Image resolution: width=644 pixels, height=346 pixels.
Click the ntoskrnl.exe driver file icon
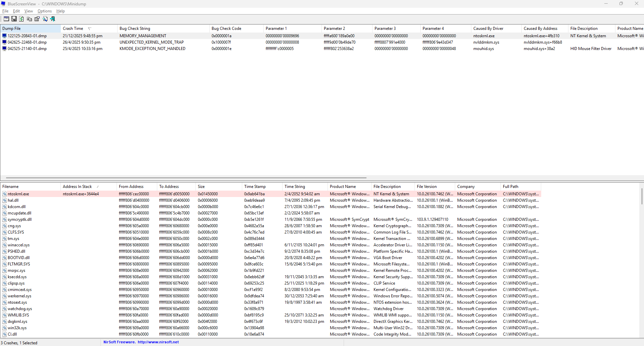point(5,194)
